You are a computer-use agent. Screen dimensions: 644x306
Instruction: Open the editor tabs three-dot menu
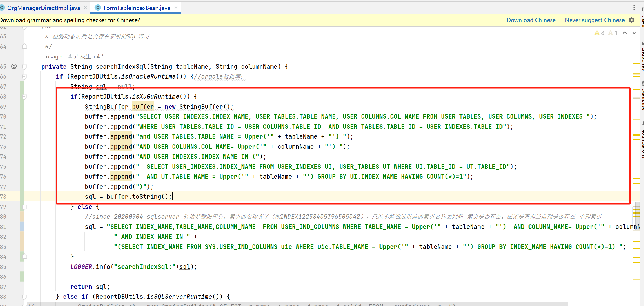(x=634, y=8)
